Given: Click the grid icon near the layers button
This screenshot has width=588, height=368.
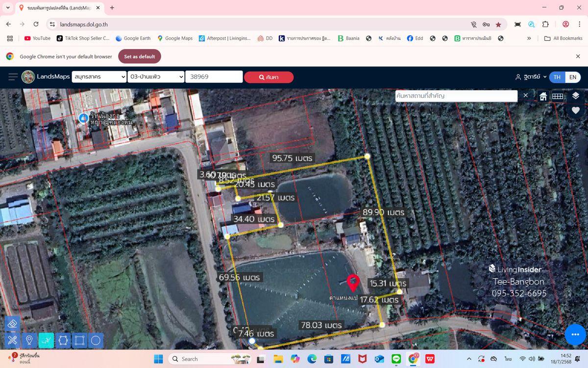Looking at the screenshot, I should pos(558,96).
